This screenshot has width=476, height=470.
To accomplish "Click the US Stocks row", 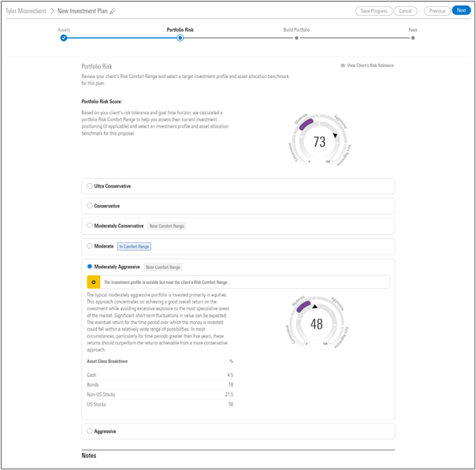I will tap(160, 405).
